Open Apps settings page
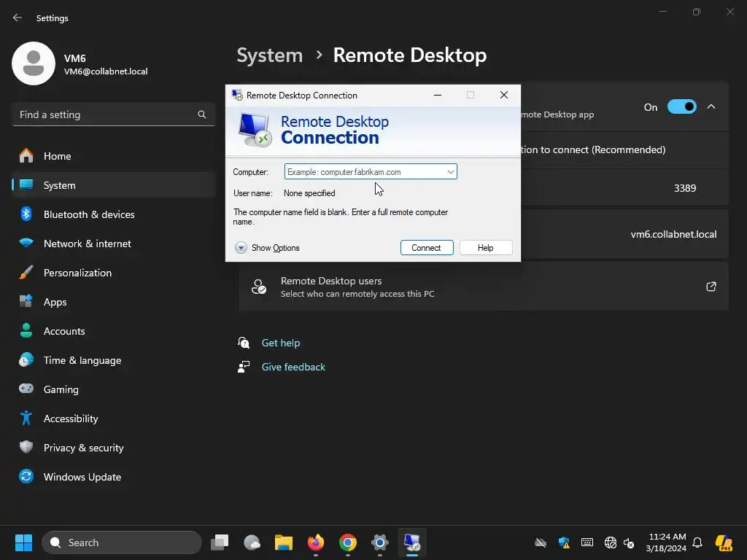Viewport: 747px width, 560px height. coord(113,302)
